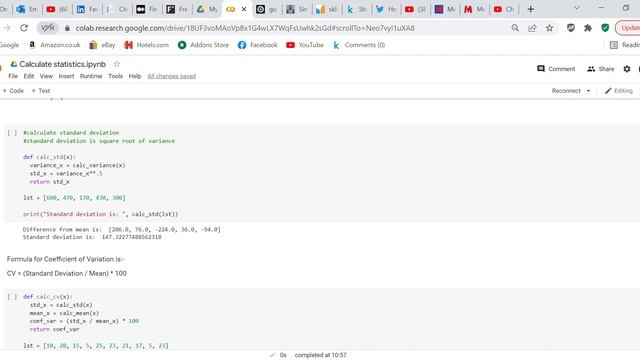Open the Help menu
The height and width of the screenshot is (360, 640).
pyautogui.click(x=135, y=76)
